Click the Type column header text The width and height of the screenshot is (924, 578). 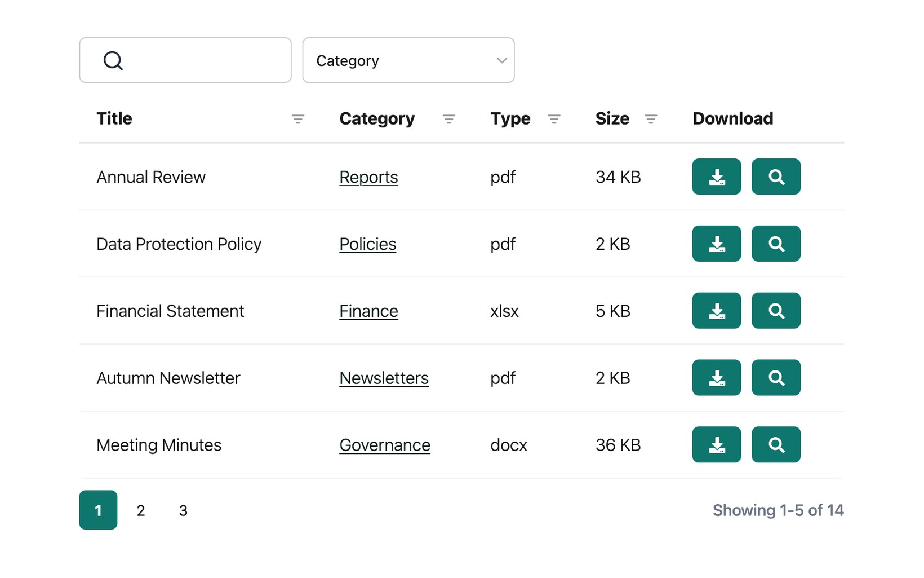[x=510, y=118]
